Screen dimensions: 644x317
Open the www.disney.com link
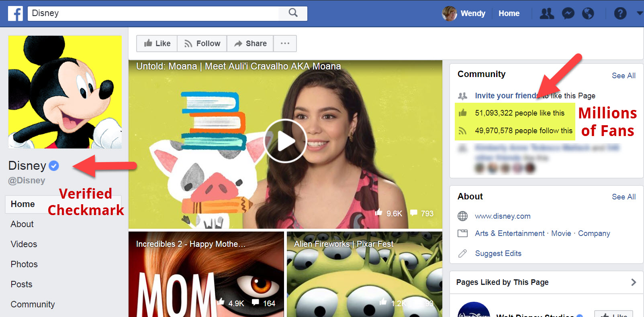pyautogui.click(x=503, y=216)
